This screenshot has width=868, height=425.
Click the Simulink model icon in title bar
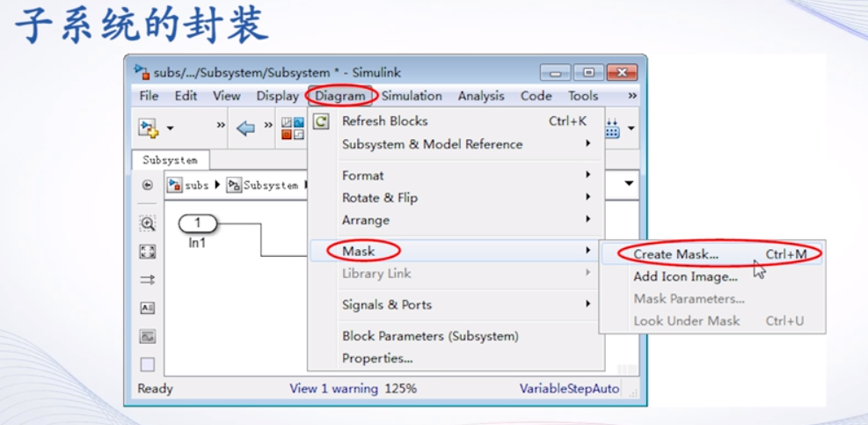pos(142,71)
